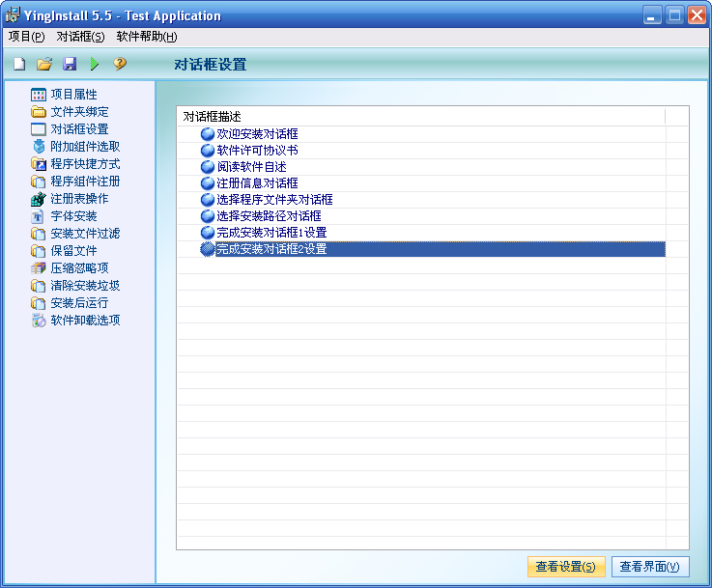Go to 文件夹绑定 in the sidebar
The width and height of the screenshot is (712, 588).
click(79, 112)
